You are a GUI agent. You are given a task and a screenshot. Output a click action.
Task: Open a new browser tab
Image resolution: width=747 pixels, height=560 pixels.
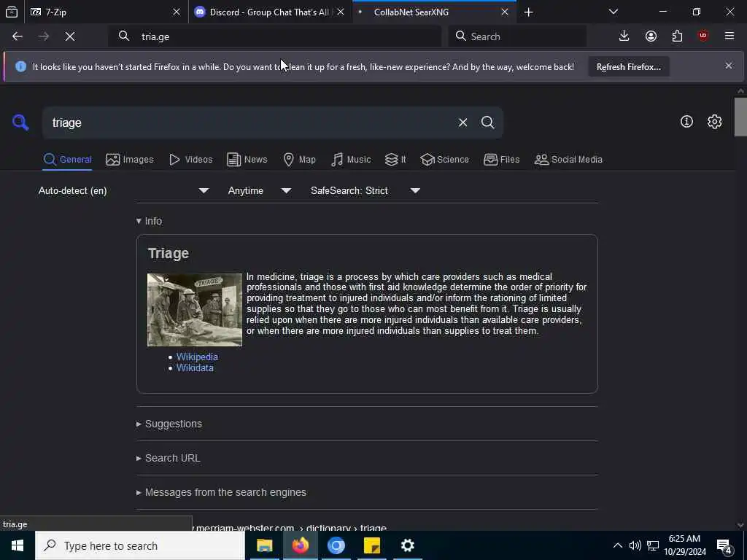pos(528,12)
